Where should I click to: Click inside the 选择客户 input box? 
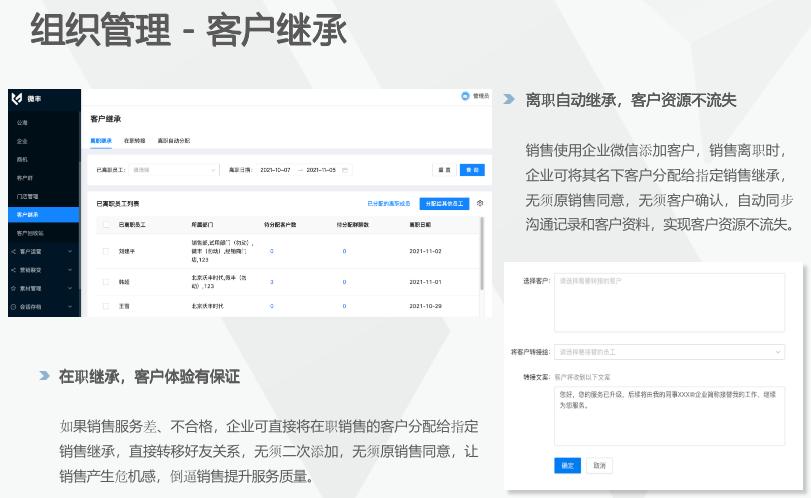point(669,303)
